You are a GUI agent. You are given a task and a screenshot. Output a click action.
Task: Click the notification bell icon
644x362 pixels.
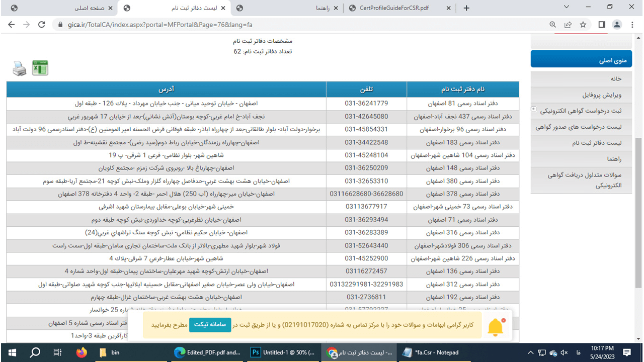click(496, 327)
